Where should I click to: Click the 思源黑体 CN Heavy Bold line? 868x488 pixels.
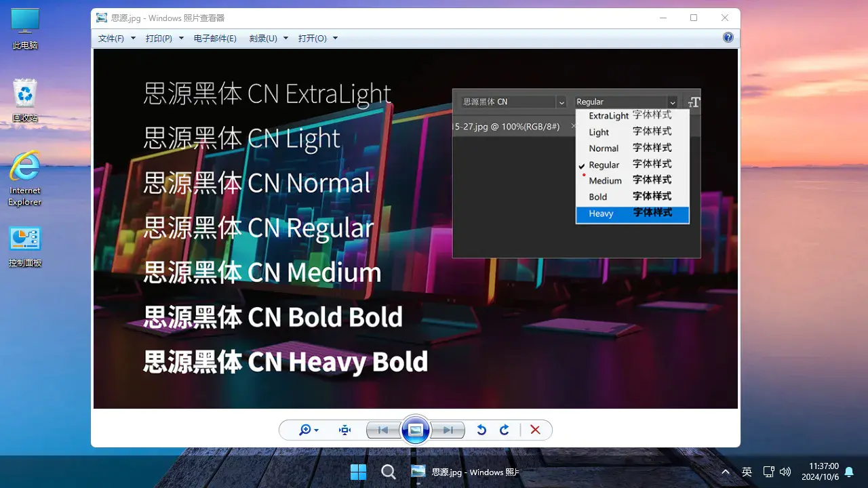285,362
